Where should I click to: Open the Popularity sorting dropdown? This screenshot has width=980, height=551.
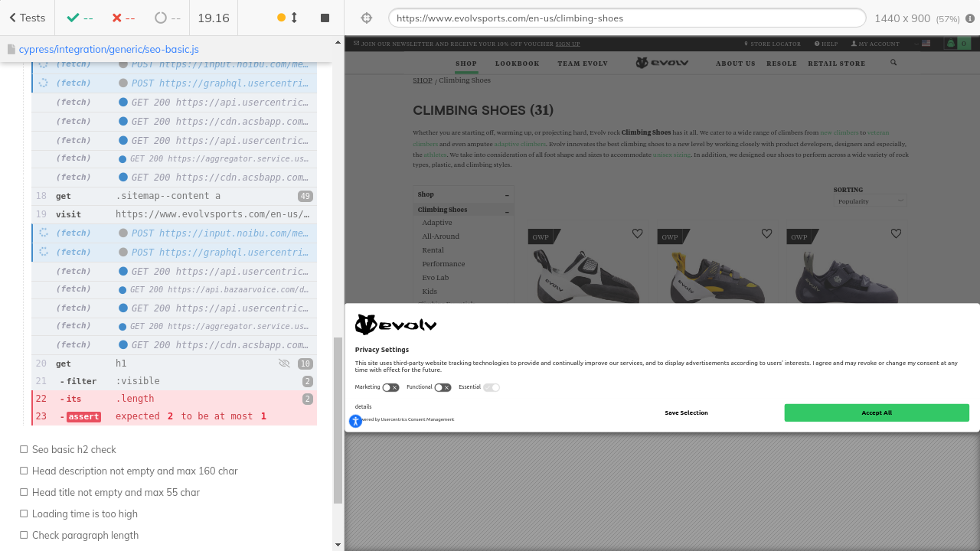point(870,201)
